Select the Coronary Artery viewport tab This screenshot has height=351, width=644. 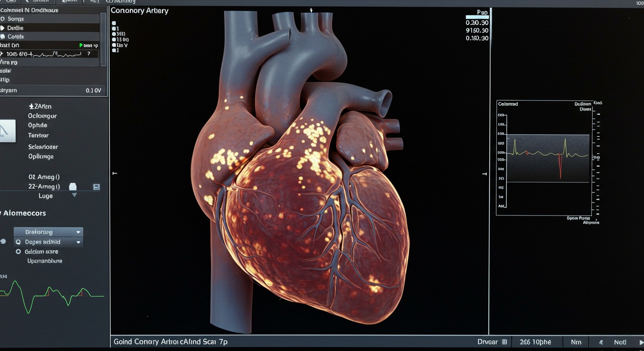140,10
